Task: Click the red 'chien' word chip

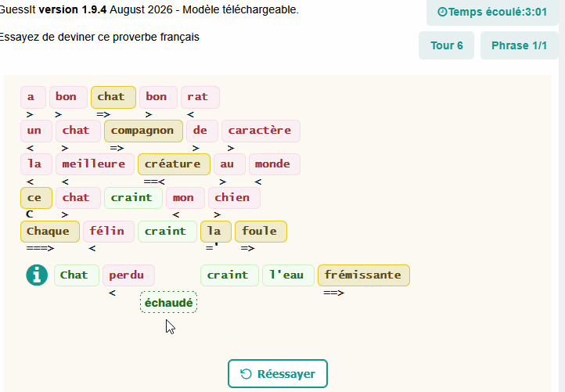Action: click(234, 198)
